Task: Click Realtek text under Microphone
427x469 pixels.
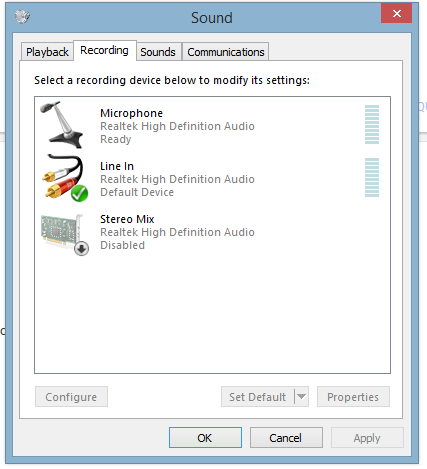Action: tap(177, 126)
